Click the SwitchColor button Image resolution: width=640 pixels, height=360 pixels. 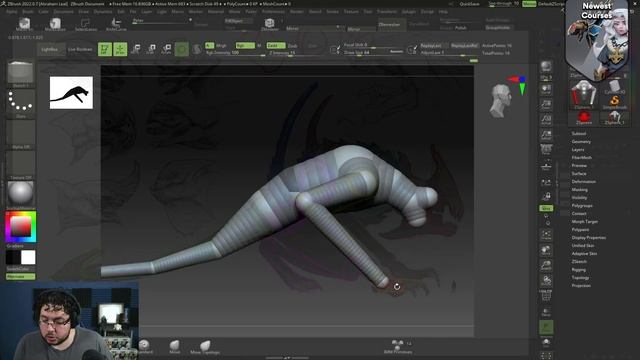20,269
